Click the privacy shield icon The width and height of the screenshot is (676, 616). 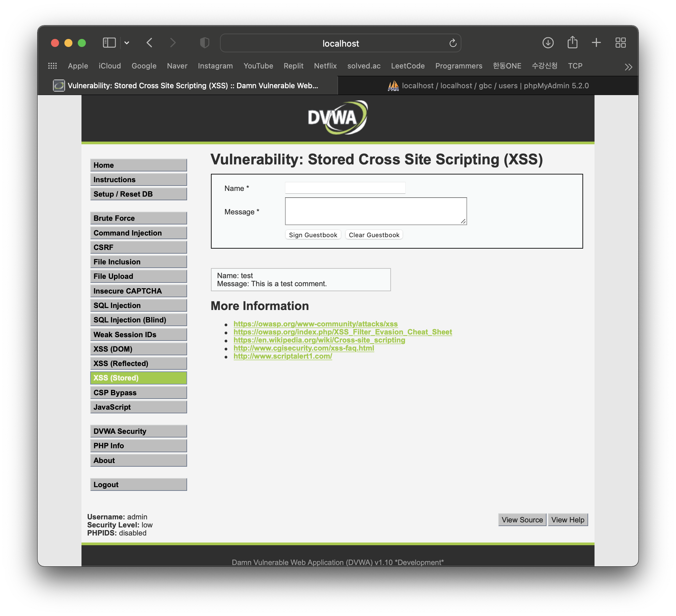tap(204, 43)
